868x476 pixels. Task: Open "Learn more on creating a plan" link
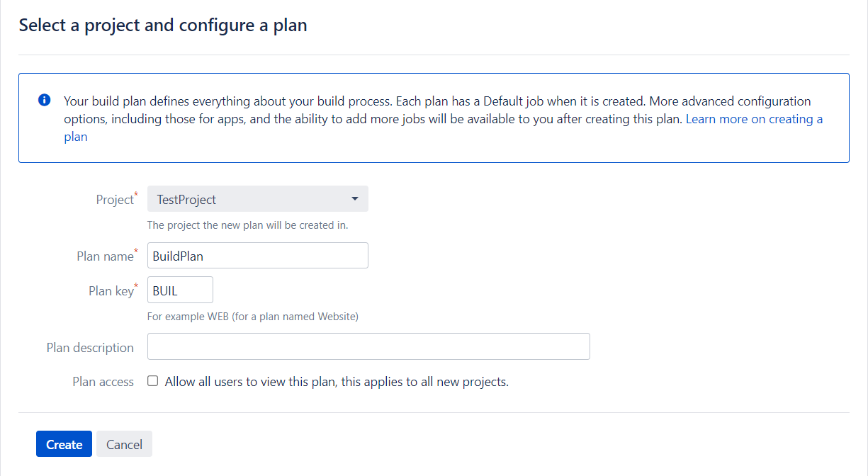753,119
